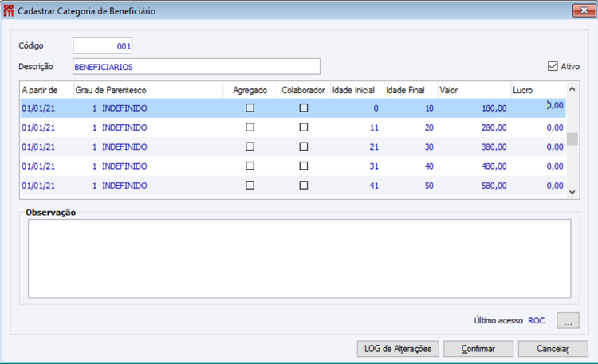598x364 pixels.
Task: Click the table's vertical scrollbar thumb
Action: (572, 139)
